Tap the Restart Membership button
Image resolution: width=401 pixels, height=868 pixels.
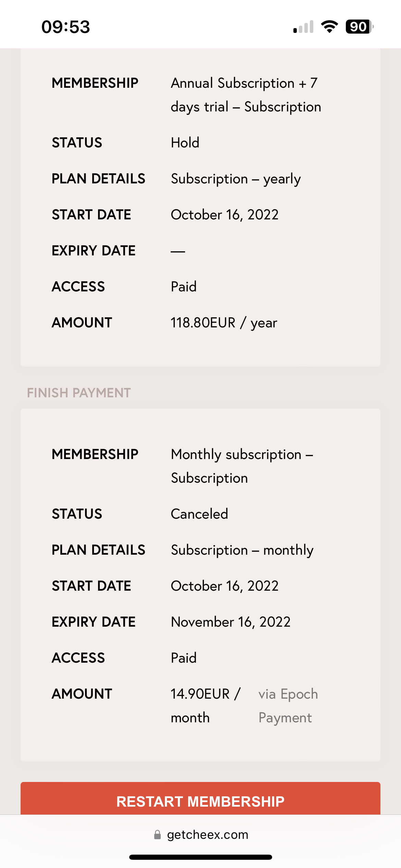pyautogui.click(x=200, y=798)
